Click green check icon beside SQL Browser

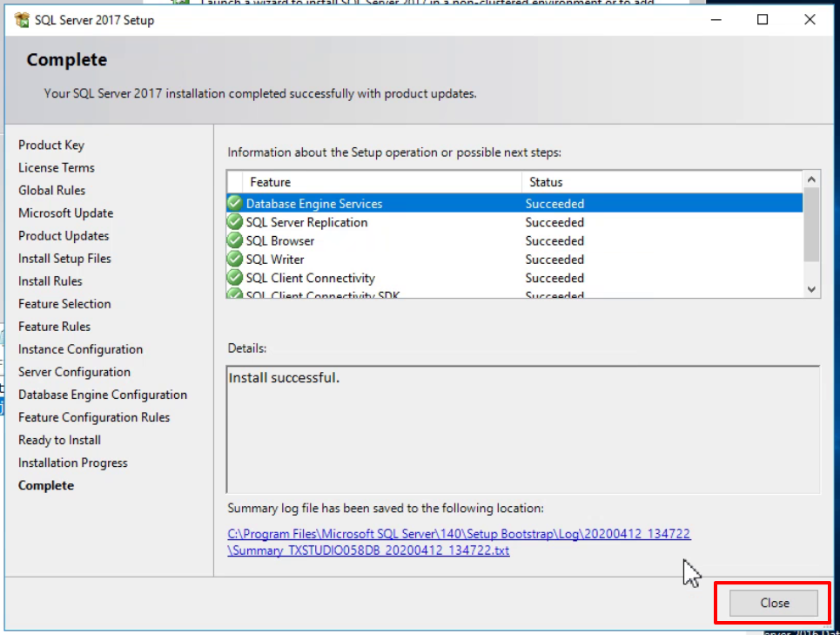click(235, 240)
